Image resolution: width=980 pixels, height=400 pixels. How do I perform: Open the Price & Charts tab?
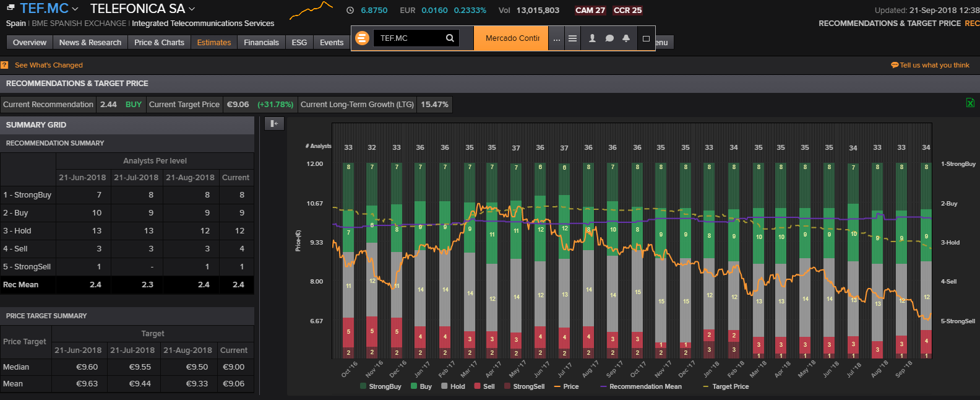tap(159, 42)
